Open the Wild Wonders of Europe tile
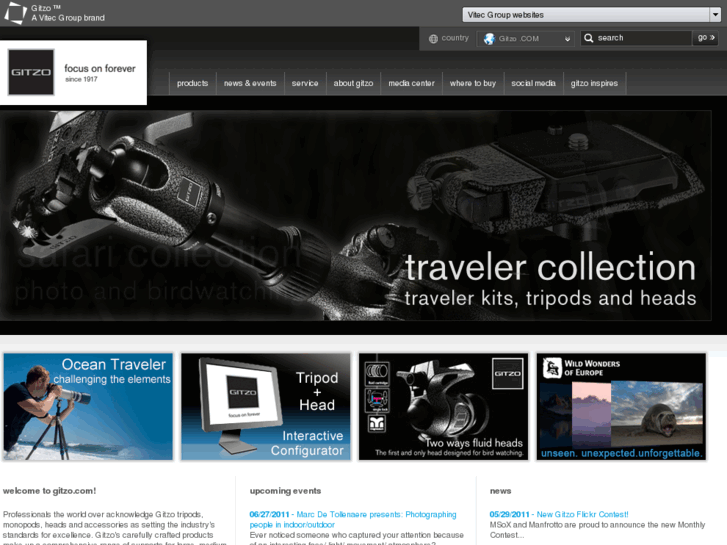The image size is (727, 545). (621, 407)
